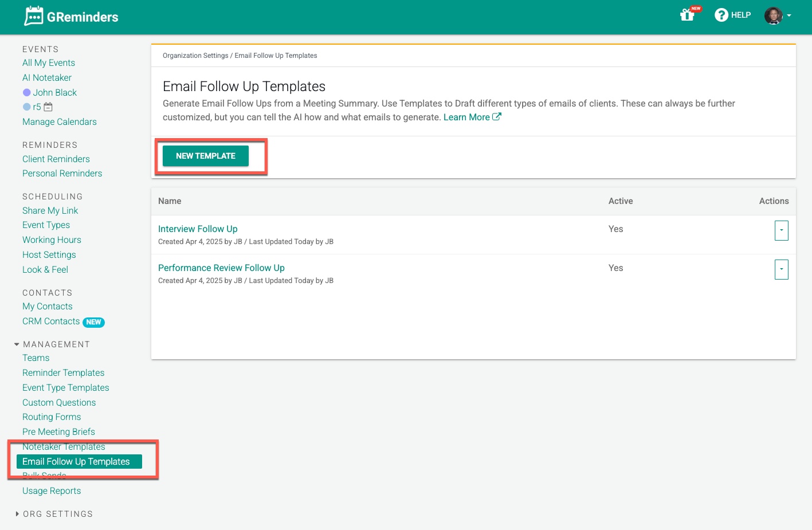
Task: Open the profile menu caret arrow
Action: (x=789, y=16)
